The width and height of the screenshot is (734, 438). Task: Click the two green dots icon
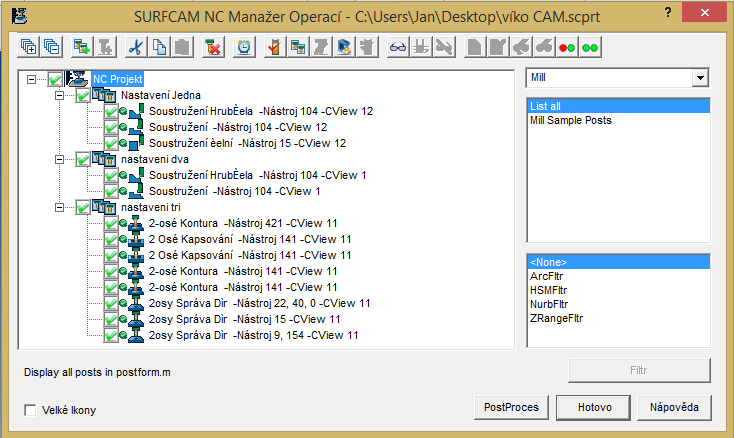coord(590,47)
